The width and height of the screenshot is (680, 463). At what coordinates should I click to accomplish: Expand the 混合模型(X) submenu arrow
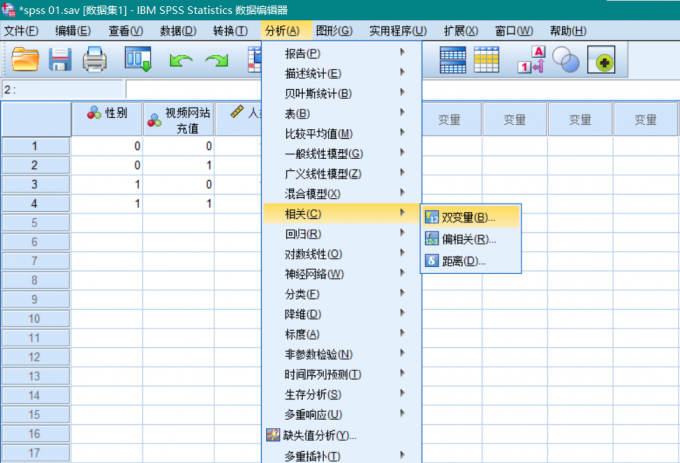402,193
